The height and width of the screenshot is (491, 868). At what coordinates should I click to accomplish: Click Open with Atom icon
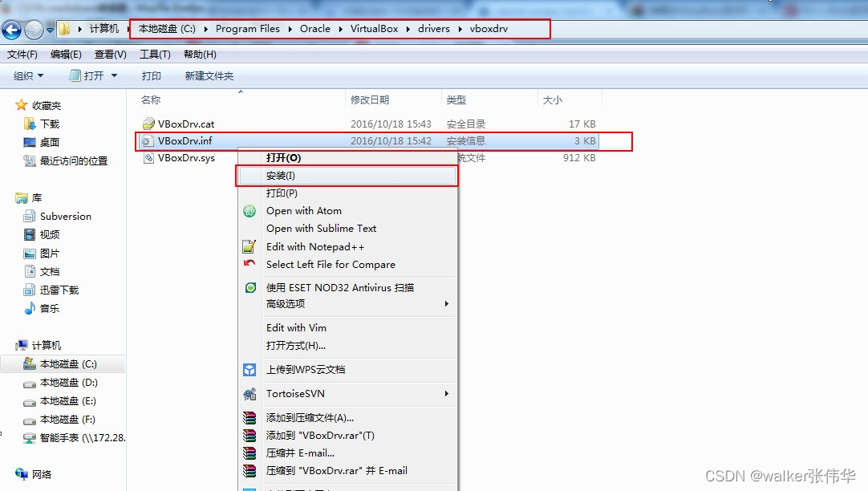point(249,211)
